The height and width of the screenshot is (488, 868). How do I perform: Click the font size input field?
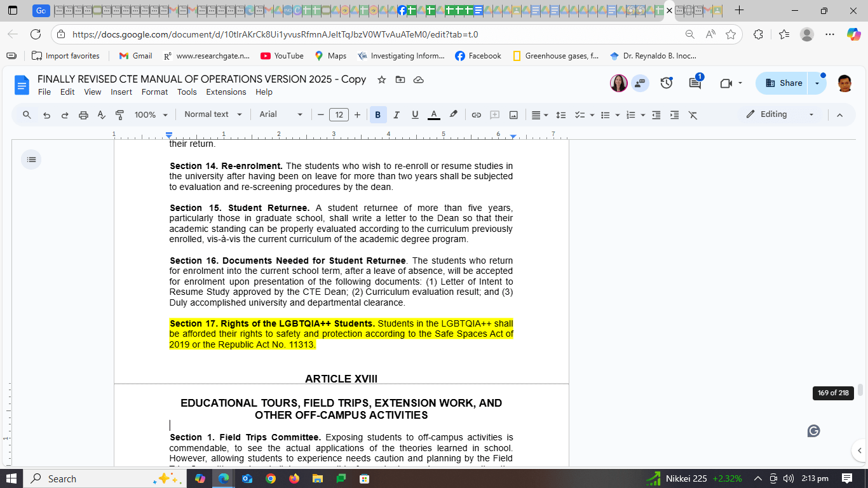[x=339, y=115]
